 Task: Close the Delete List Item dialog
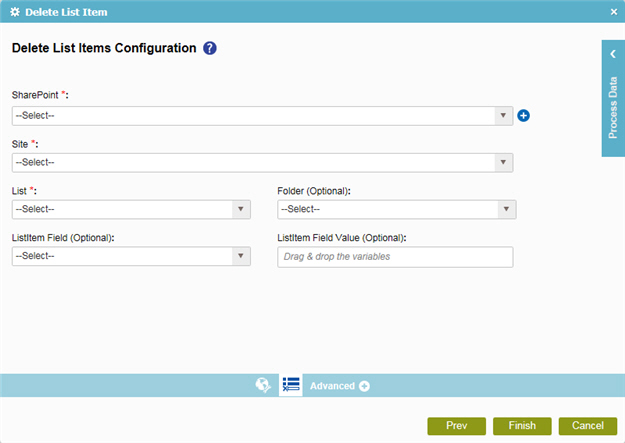pos(614,12)
